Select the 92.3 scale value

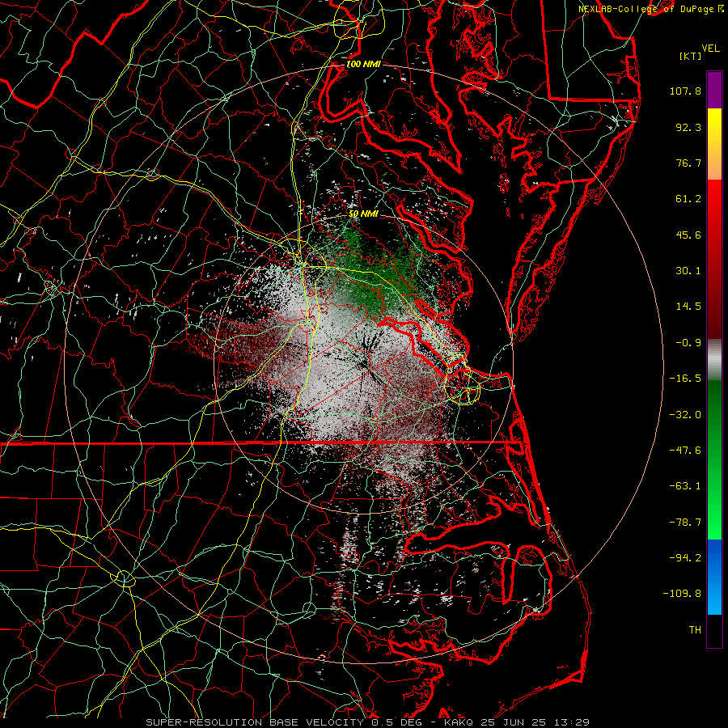pyautogui.click(x=688, y=127)
